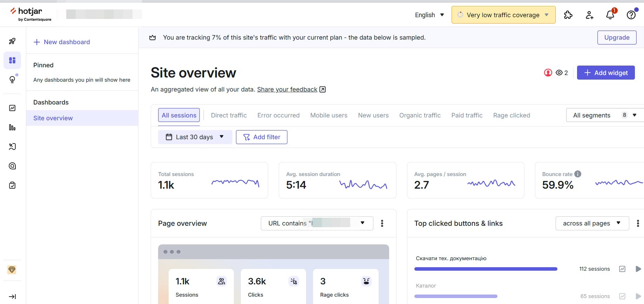Click the Upgrade button
Image resolution: width=644 pixels, height=304 pixels.
(617, 38)
